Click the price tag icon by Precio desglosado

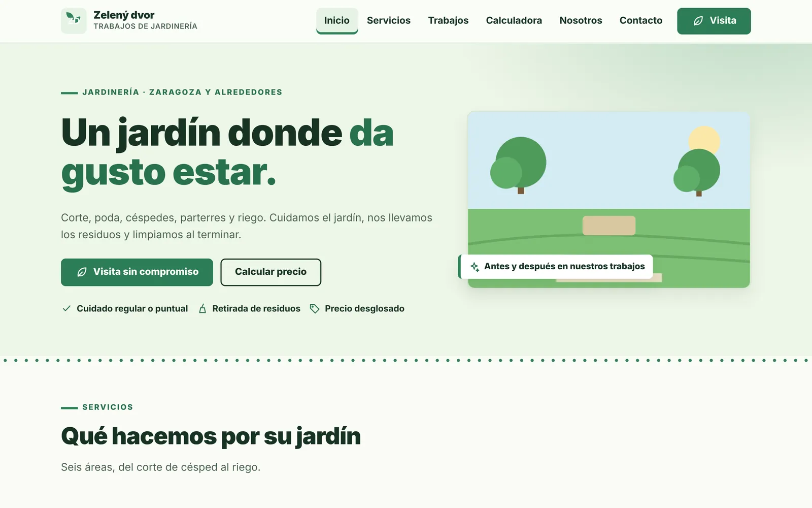tap(315, 308)
